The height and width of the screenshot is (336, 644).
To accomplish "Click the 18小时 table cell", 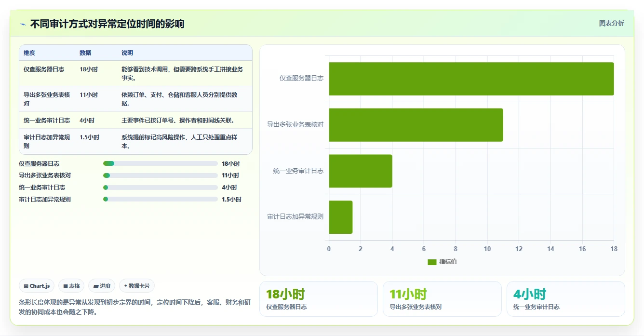I will click(89, 69).
